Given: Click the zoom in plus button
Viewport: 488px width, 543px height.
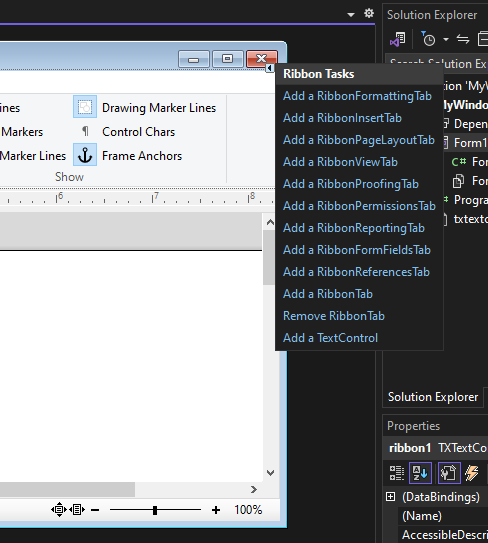Looking at the screenshot, I should (216, 510).
